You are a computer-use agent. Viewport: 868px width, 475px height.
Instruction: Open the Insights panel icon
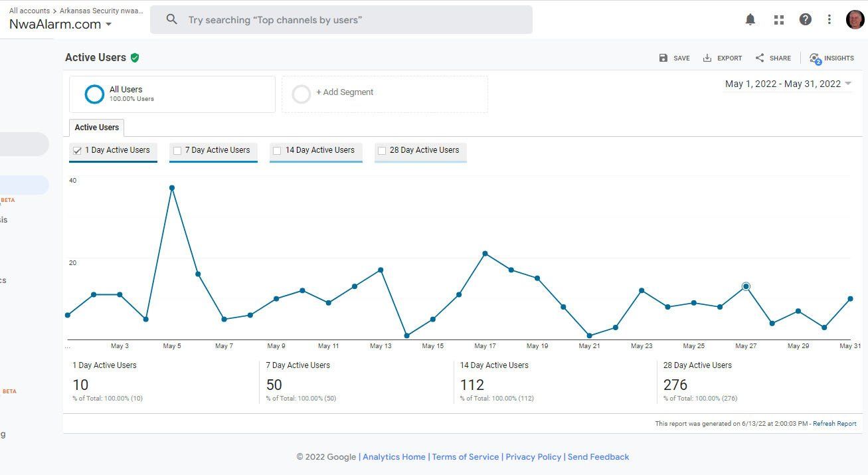coord(815,58)
